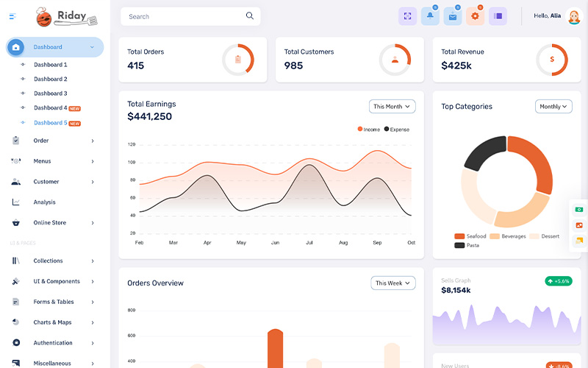This screenshot has width=588, height=368.
Task: Click the Forms & Tables document icon
Action: pyautogui.click(x=15, y=302)
